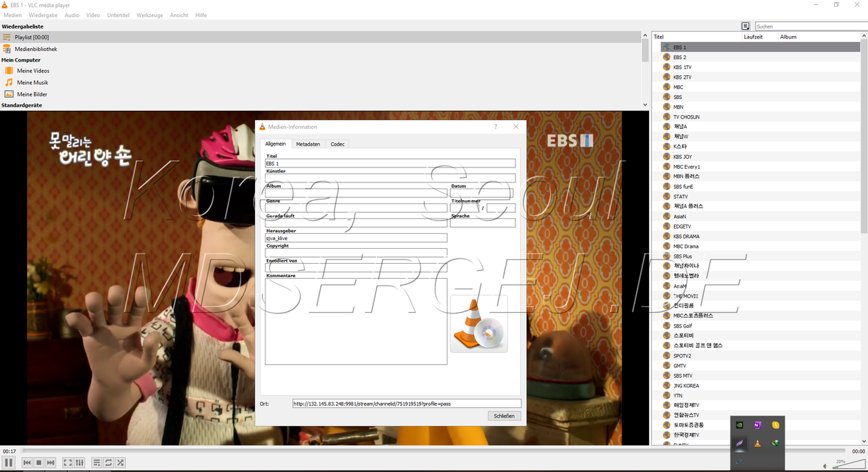Adjust the volume slider at 20%
The image size is (868, 472).
click(849, 464)
